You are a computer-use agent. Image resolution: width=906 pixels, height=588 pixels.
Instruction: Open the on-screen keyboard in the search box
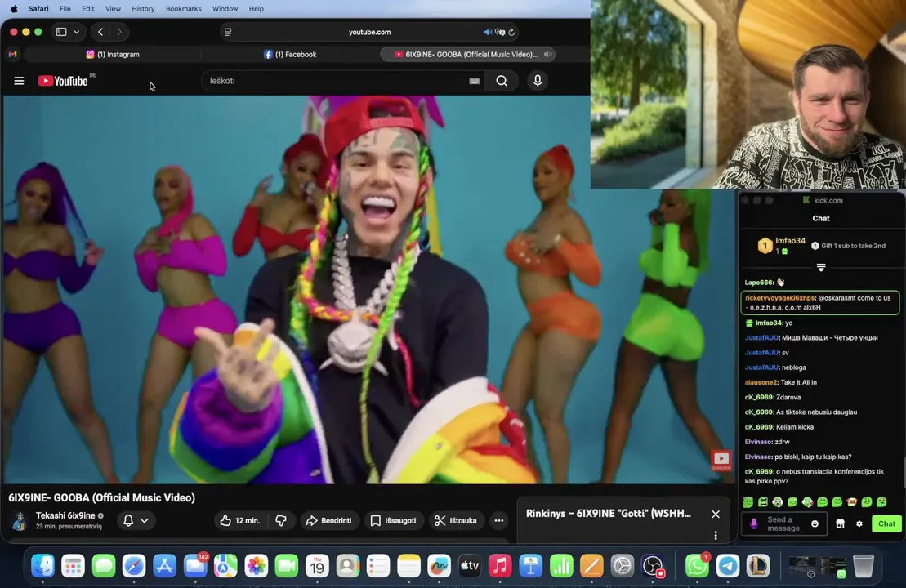coord(475,81)
